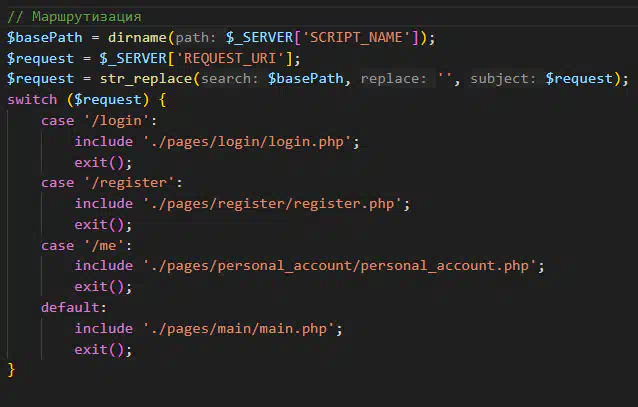This screenshot has height=407, width=638.
Task: Click the personal_account.php include path
Action: coord(340,265)
